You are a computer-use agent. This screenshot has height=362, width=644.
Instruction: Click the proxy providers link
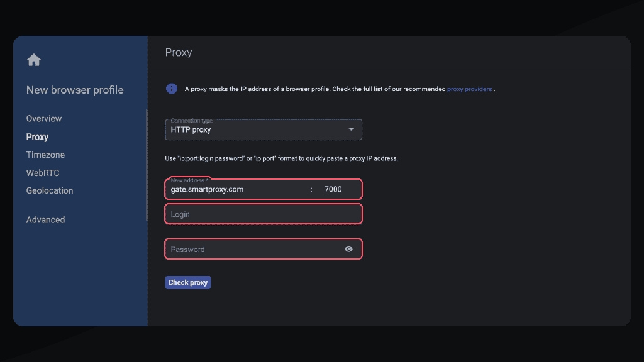pos(470,89)
